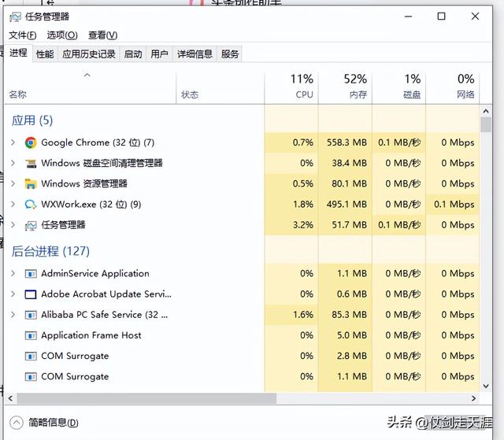Open the 文件(F) menu
This screenshot has width=504, height=440.
coord(23,35)
